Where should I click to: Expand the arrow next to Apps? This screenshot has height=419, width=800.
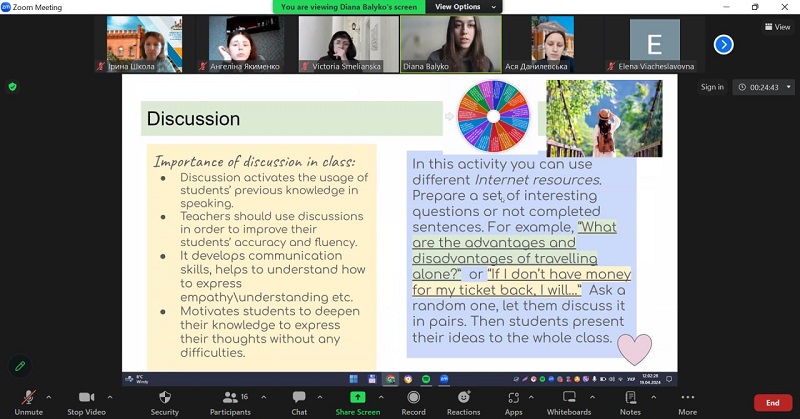[531, 397]
